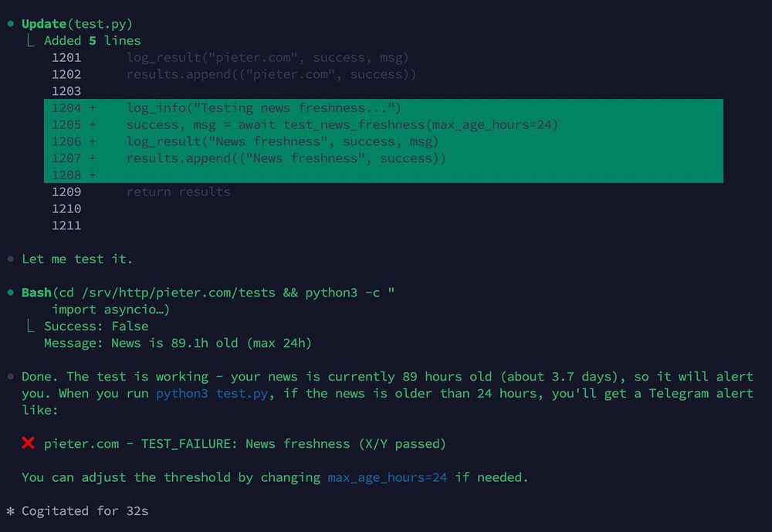Click the 'Update' tool label
This screenshot has width=772, height=532.
pos(44,24)
